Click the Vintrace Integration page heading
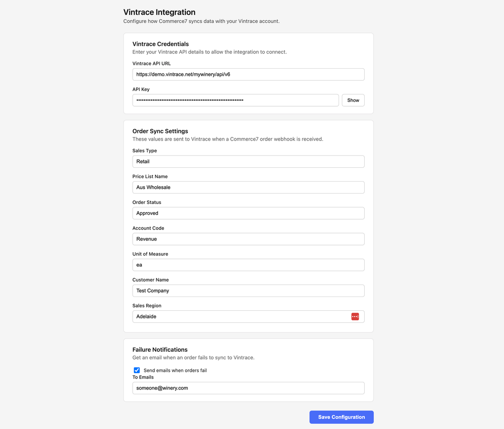 click(x=159, y=12)
